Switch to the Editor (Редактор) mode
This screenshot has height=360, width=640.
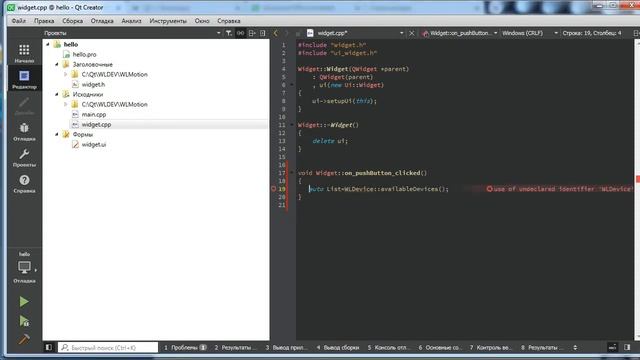[x=24, y=80]
